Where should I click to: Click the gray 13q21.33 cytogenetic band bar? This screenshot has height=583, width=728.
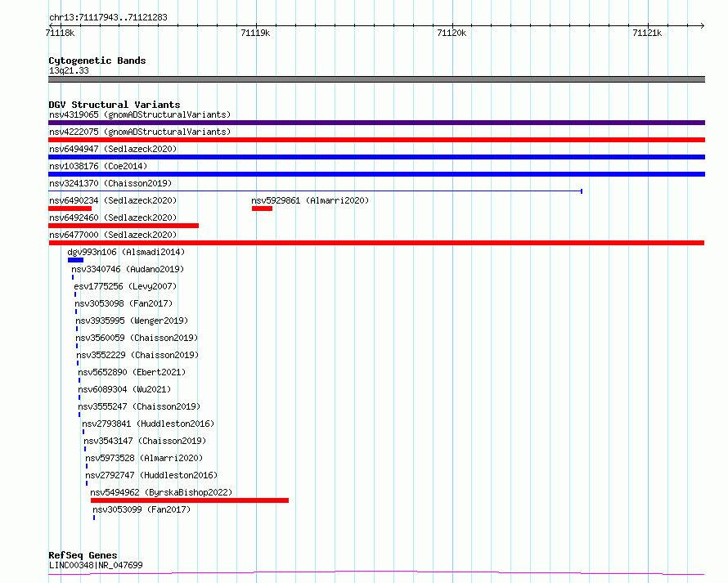coord(376,79)
